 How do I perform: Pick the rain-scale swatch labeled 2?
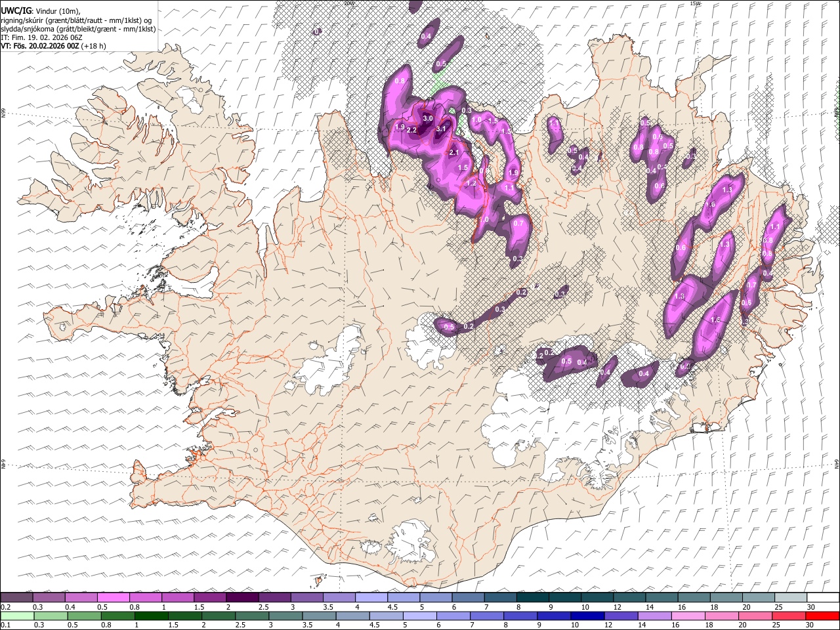219,616
